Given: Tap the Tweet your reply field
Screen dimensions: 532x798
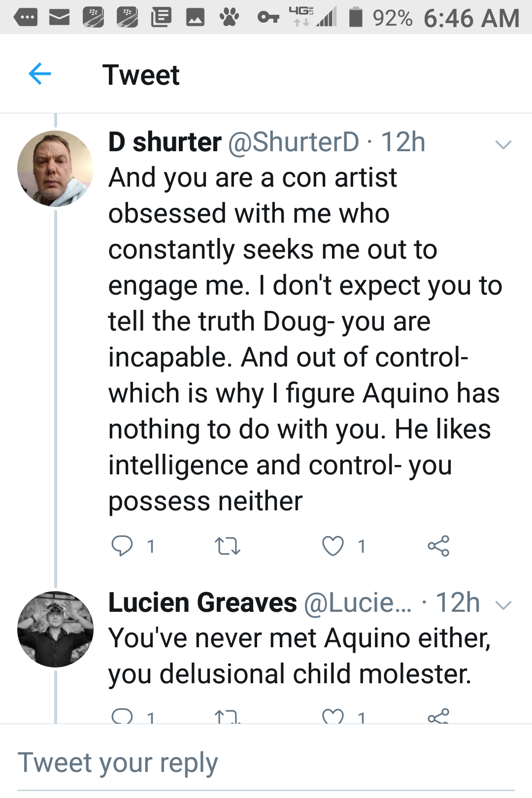Looking at the screenshot, I should [266, 764].
